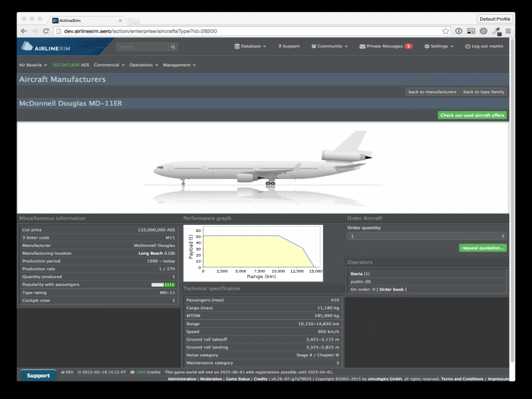This screenshot has width=532, height=399.
Task: Open the Credits footer link
Action: point(261,379)
